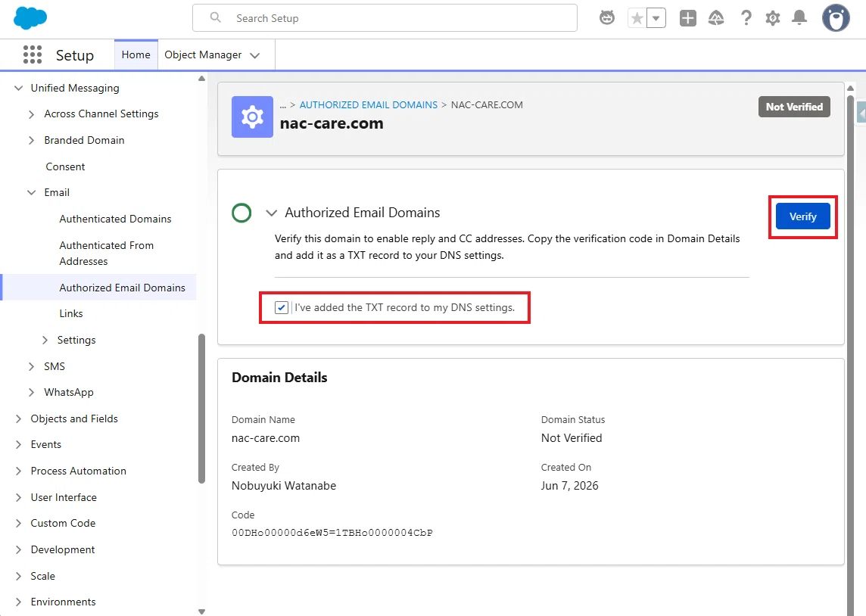Viewport: 866px width, 616px height.
Task: Click the Salesforce cloud logo
Action: coord(30,18)
